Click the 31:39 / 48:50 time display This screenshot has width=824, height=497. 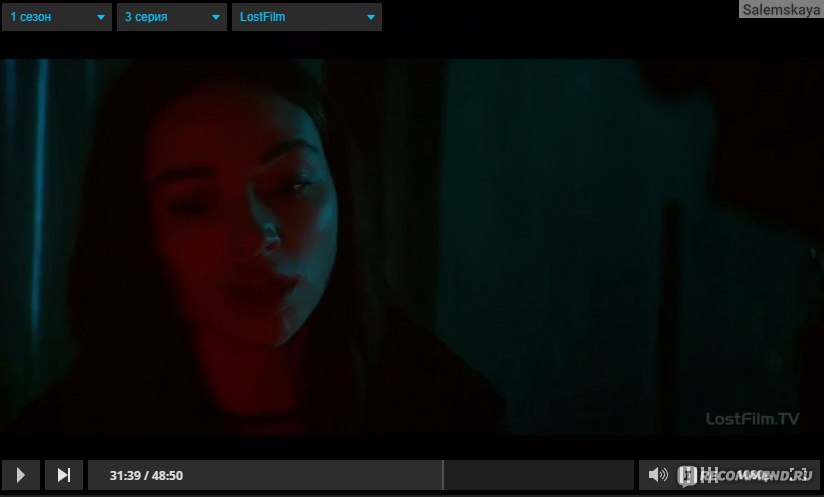[x=146, y=475]
